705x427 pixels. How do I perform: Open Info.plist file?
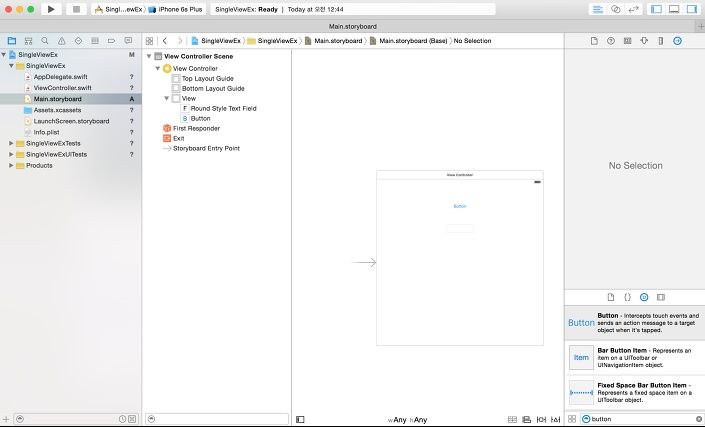46,132
